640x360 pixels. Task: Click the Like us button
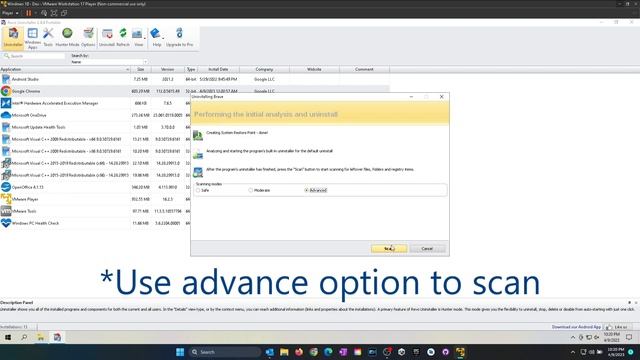pyautogui.click(x=617, y=327)
